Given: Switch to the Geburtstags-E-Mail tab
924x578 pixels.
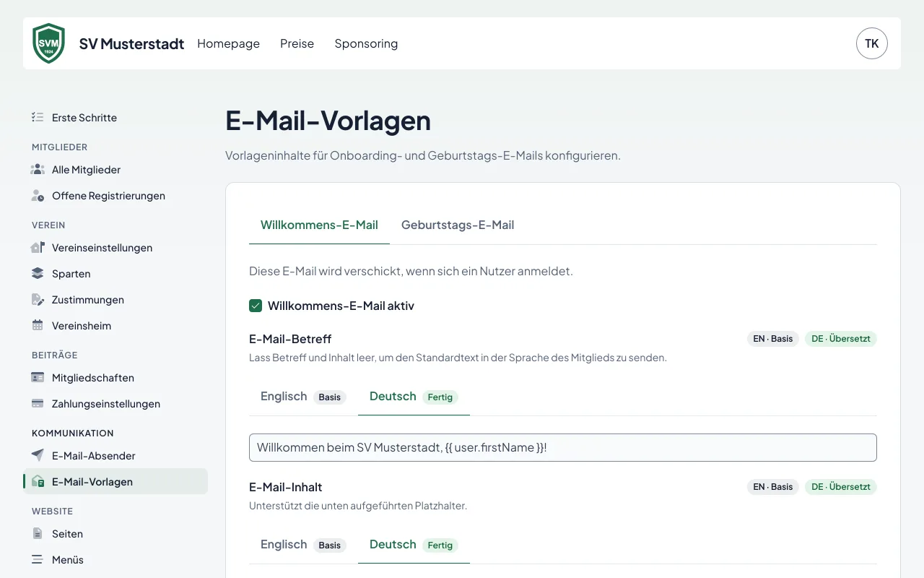Looking at the screenshot, I should click(458, 225).
